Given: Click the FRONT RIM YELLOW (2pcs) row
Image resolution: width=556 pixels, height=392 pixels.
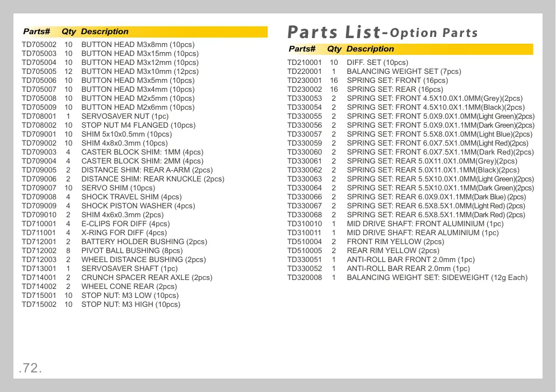Looking at the screenshot, I should [x=366, y=241].
